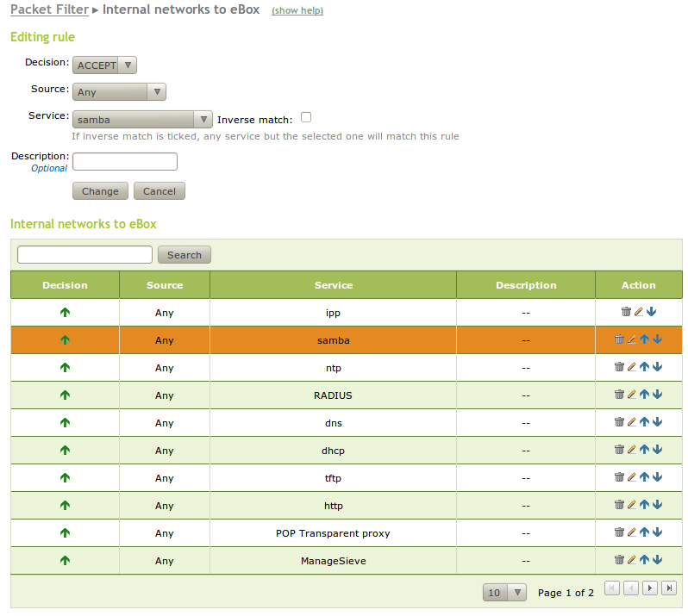688x616 pixels.
Task: Move the dns rule down
Action: (657, 422)
